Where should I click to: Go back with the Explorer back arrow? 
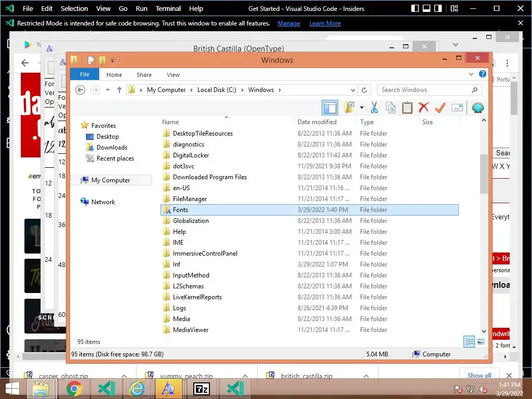80,90
